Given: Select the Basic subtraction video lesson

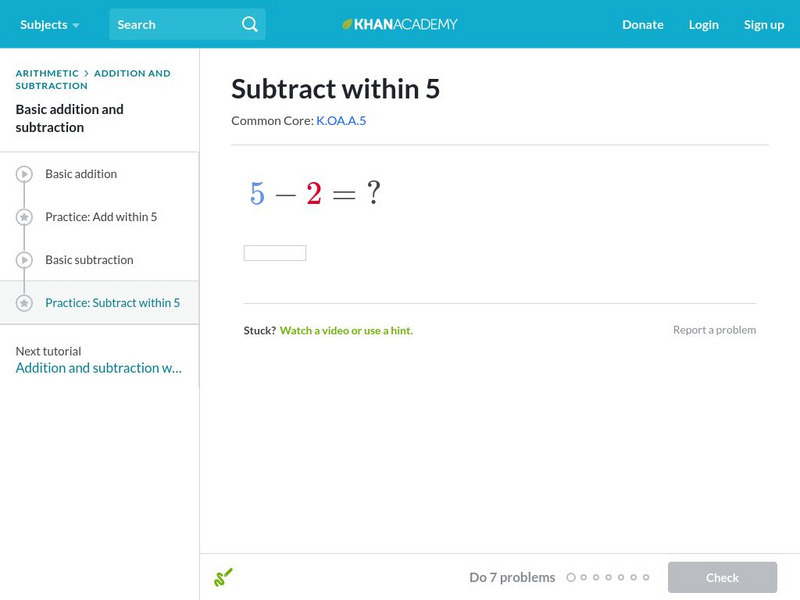Looking at the screenshot, I should [89, 260].
